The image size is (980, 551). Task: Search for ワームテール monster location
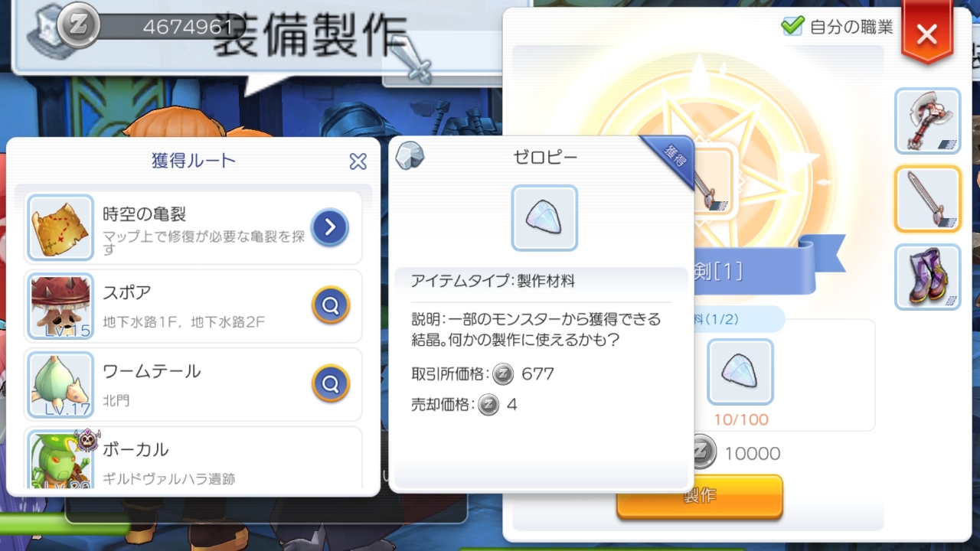click(x=331, y=384)
